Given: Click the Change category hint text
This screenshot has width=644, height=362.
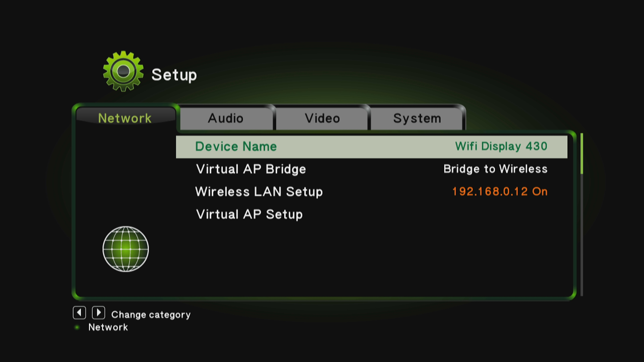Looking at the screenshot, I should click(x=151, y=314).
